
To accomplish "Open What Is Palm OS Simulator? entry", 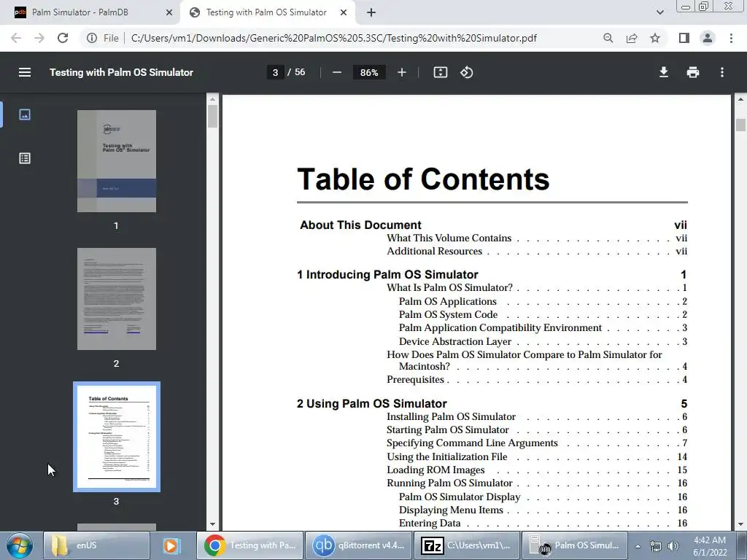I will tap(449, 287).
